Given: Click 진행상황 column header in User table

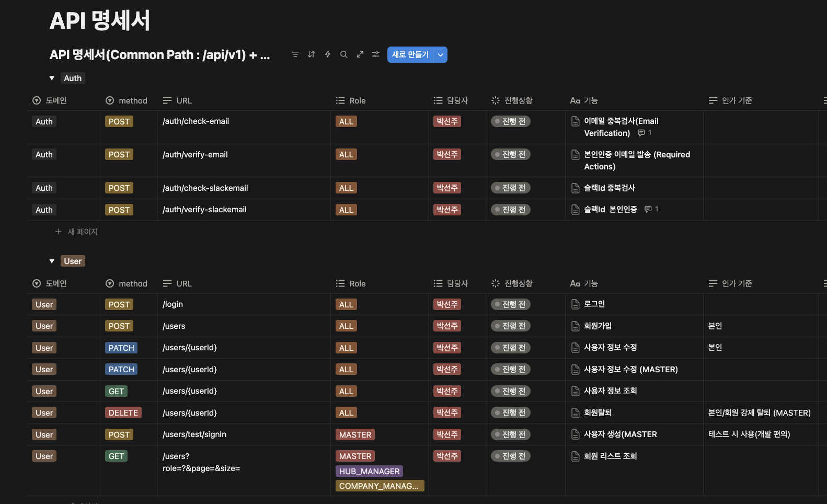Looking at the screenshot, I should [x=512, y=283].
